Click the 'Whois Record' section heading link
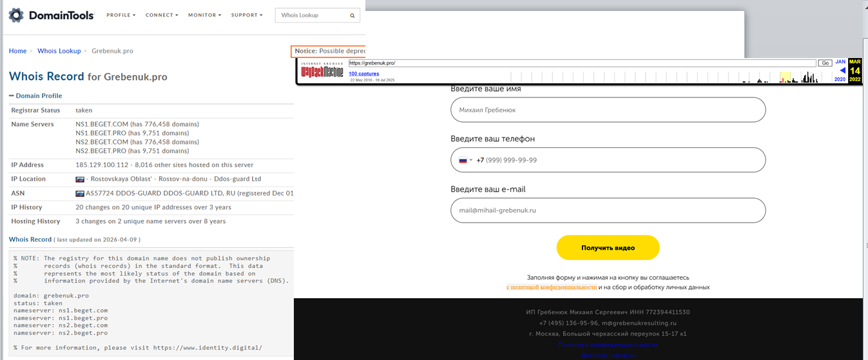Viewport: 868px width, 360px height. [30, 239]
